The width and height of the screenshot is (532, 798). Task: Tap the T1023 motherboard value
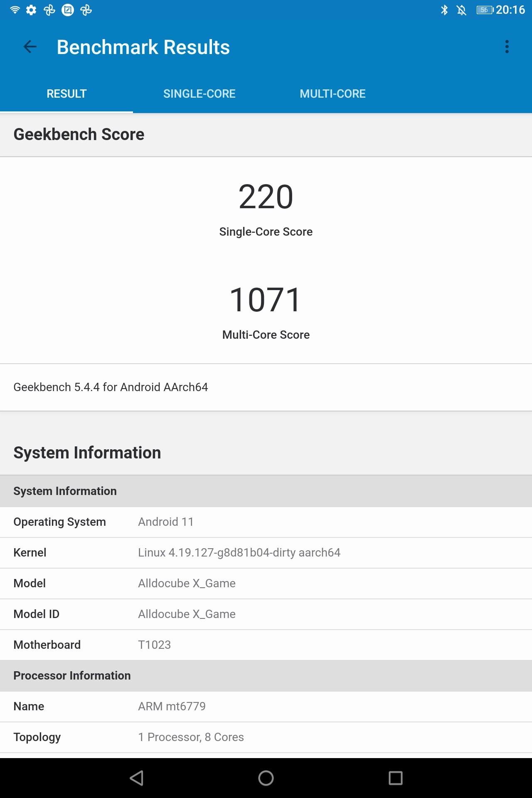tap(155, 645)
